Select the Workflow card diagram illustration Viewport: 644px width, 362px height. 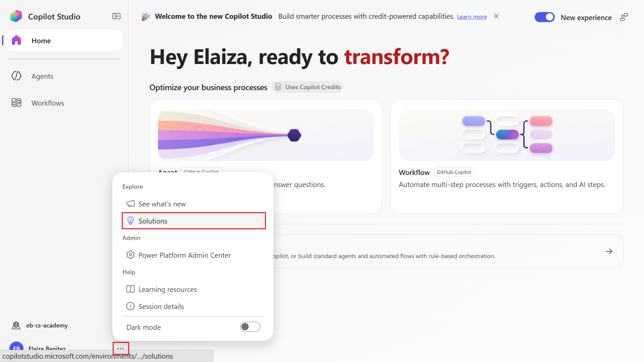(506, 135)
